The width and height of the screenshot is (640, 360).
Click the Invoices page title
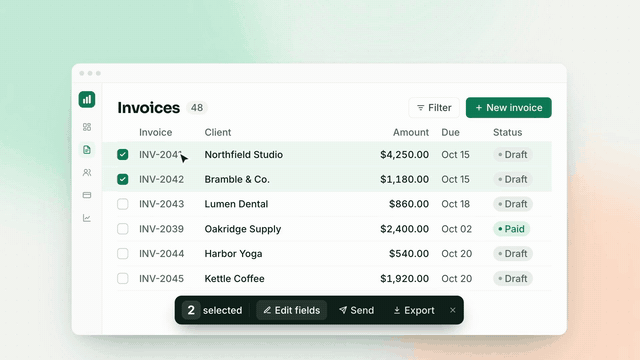click(149, 108)
